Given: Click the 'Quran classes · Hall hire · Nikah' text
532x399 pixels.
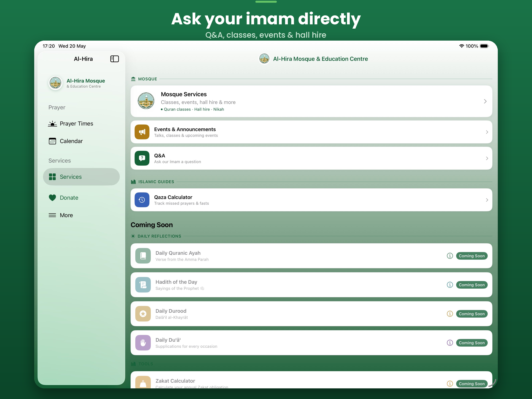Looking at the screenshot, I should [194, 109].
